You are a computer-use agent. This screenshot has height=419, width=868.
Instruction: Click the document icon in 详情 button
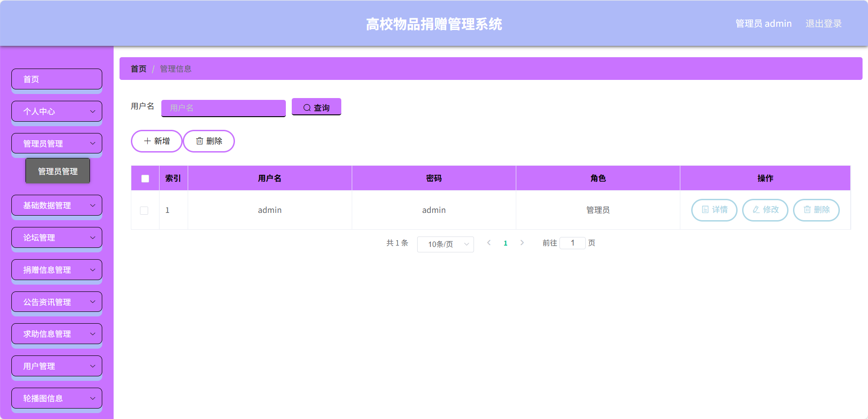click(705, 210)
